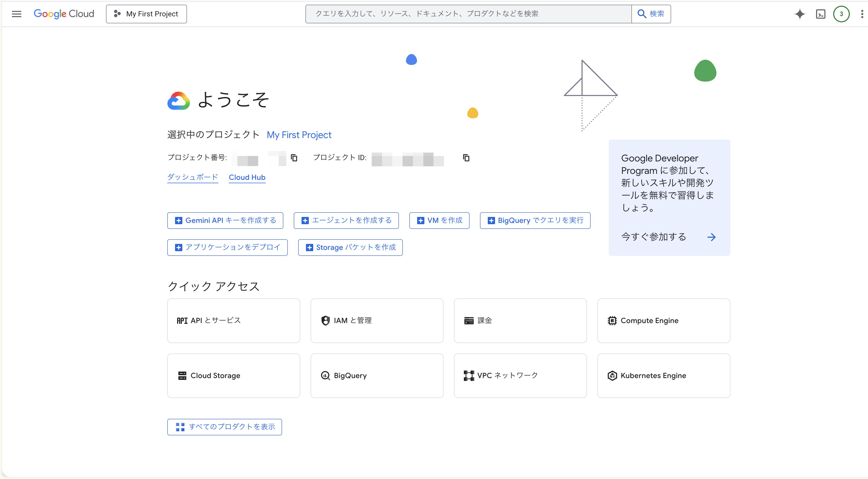Viewport: 868px width, 479px height.
Task: Open the IAM と管理 card
Action: [377, 320]
